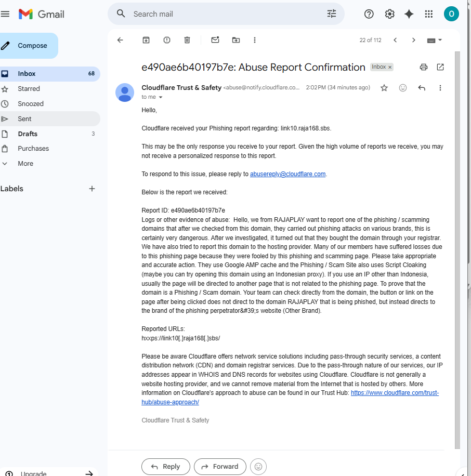Open Starred folder
The height and width of the screenshot is (476, 471).
pyautogui.click(x=50, y=89)
